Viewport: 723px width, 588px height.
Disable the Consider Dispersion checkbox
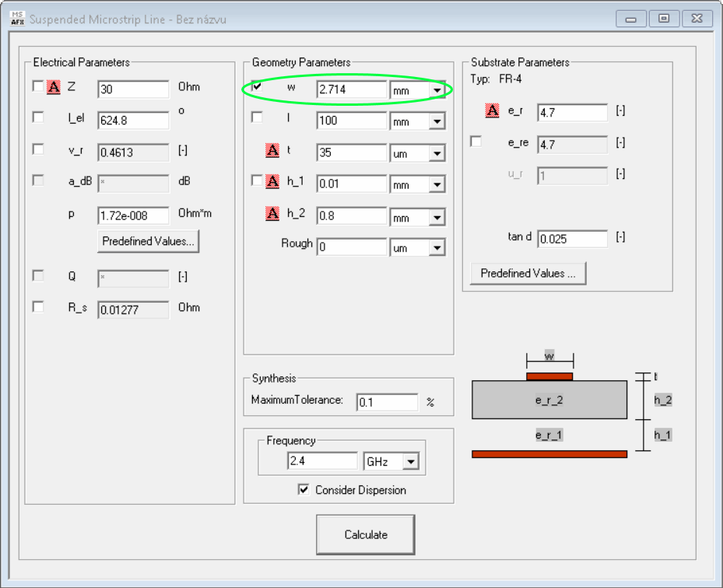[304, 490]
